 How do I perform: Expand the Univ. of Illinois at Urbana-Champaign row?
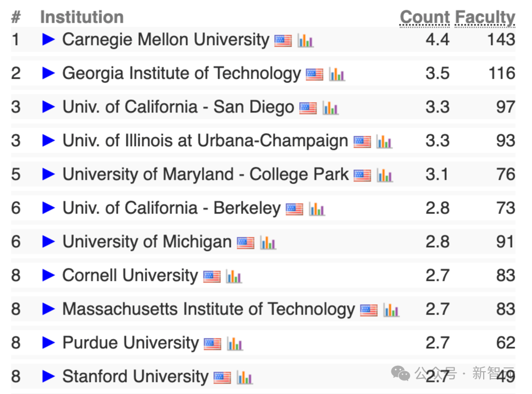[49, 141]
